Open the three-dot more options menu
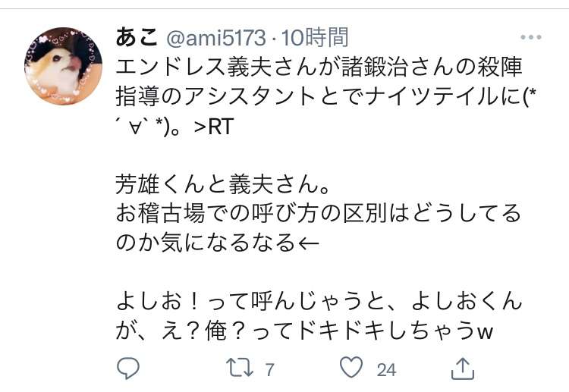Screen dimensions: 569x392 531,37
